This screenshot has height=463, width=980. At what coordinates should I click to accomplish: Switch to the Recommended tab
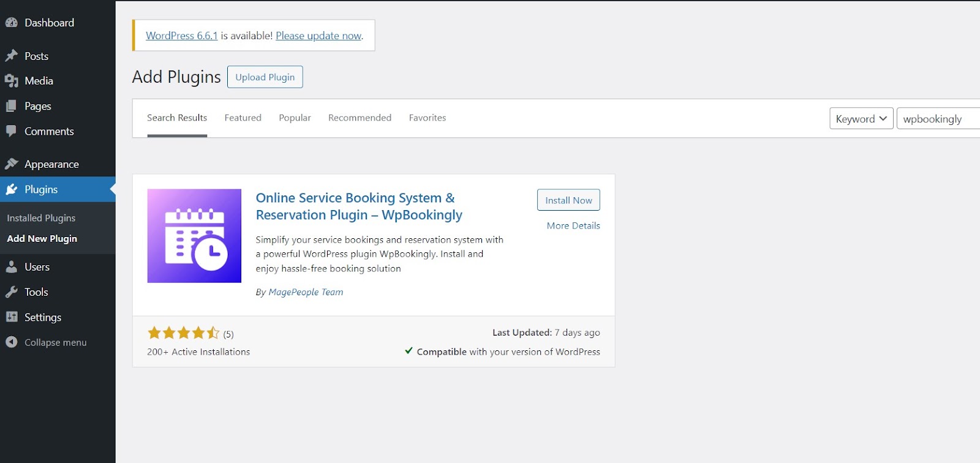[360, 118]
